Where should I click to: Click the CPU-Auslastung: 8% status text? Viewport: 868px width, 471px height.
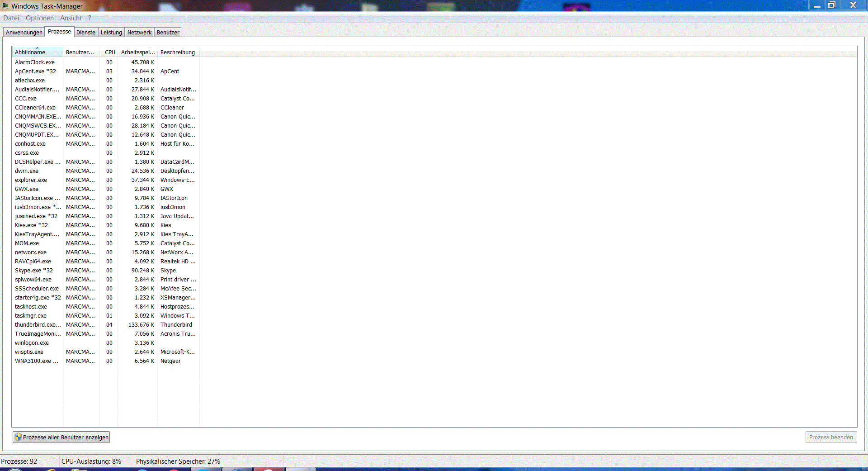click(x=91, y=461)
